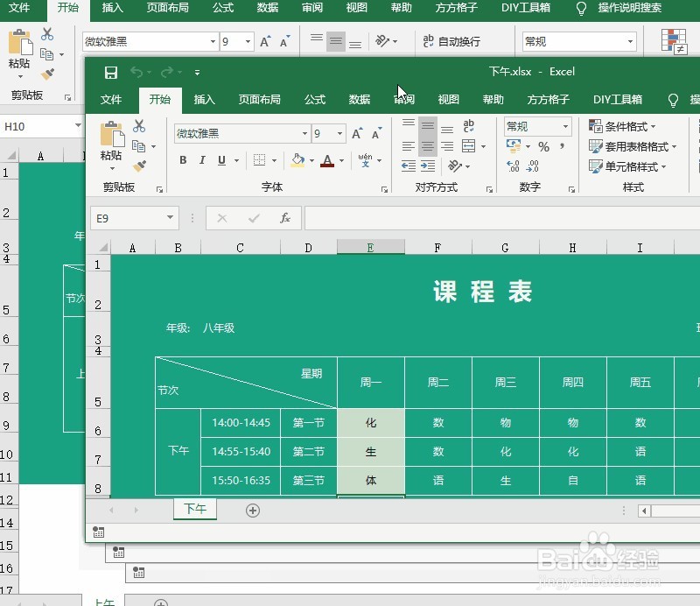This screenshot has width=700, height=606.
Task: Select the percent style icon
Action: 543,146
